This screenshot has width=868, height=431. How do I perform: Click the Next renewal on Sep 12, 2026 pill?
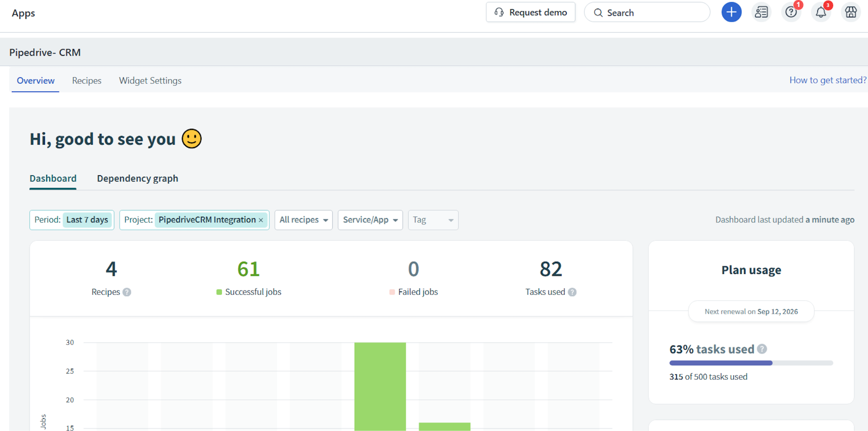(751, 312)
